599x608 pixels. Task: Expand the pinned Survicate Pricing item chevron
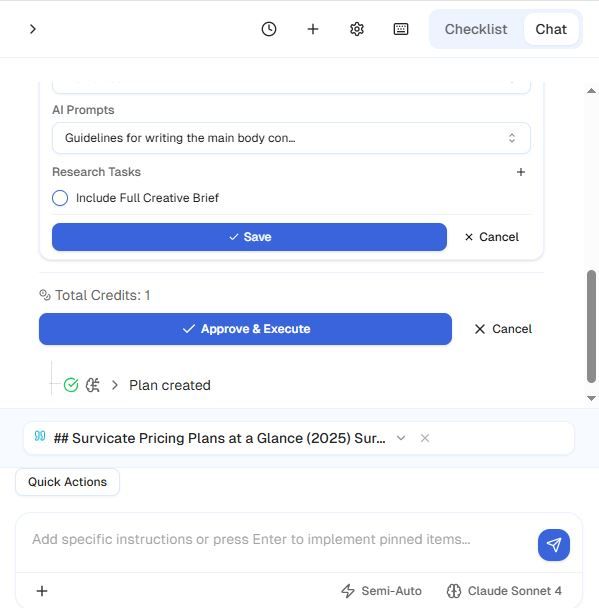401,438
